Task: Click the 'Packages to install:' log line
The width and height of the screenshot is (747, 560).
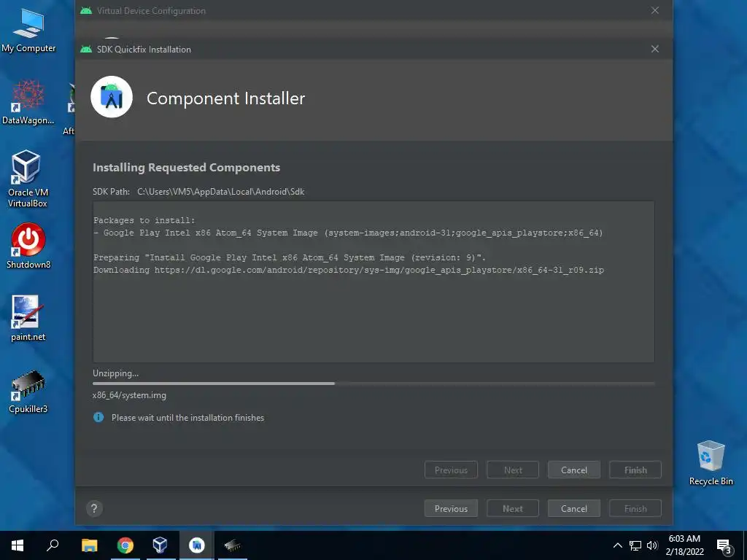Action: click(x=144, y=220)
